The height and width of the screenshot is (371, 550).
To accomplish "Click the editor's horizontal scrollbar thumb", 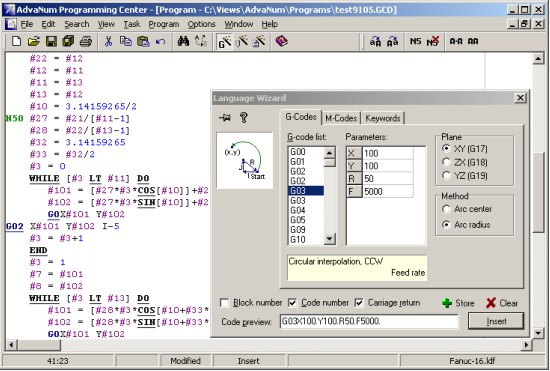I will click(39, 345).
